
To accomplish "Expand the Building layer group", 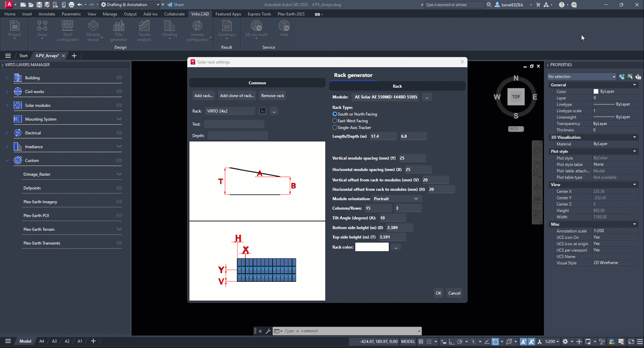I will [x=7, y=78].
